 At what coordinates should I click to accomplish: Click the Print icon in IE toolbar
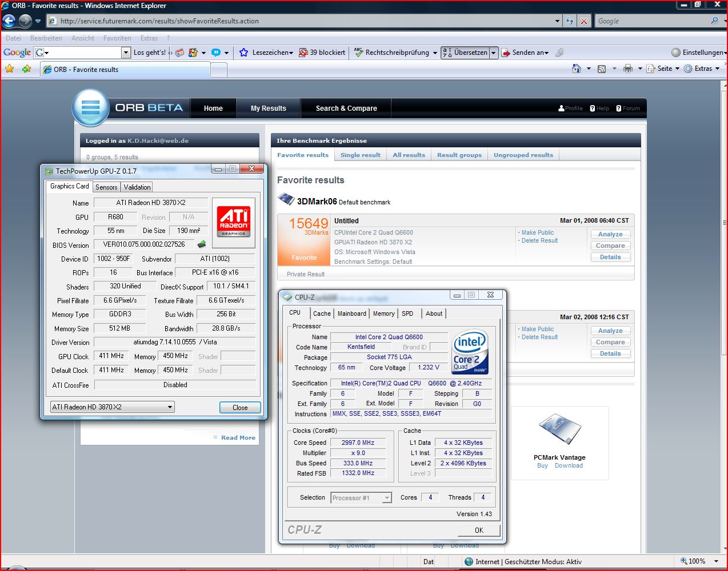coord(628,69)
